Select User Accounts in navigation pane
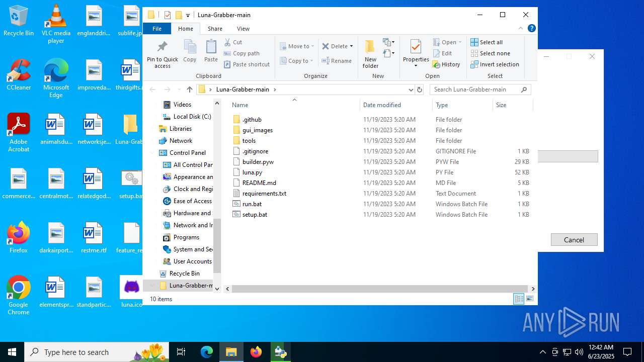The image size is (644, 362). 192,261
